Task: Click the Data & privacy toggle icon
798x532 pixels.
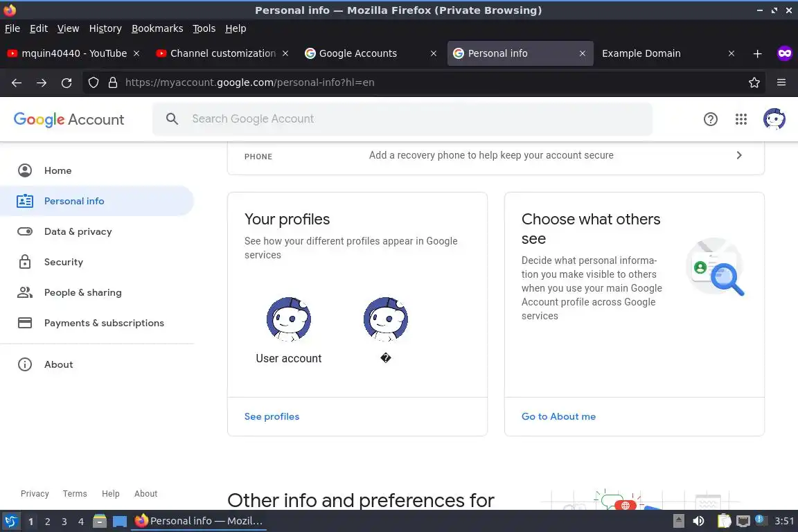Action: pos(25,231)
